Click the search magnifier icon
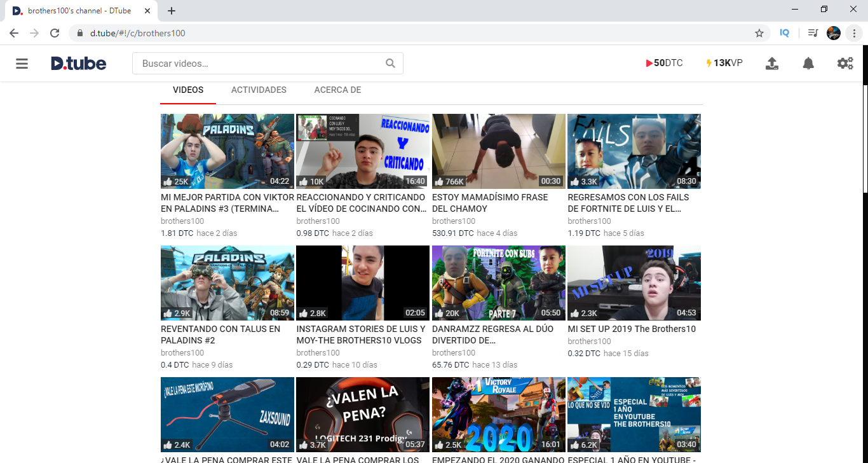The height and width of the screenshot is (463, 868). coord(390,63)
